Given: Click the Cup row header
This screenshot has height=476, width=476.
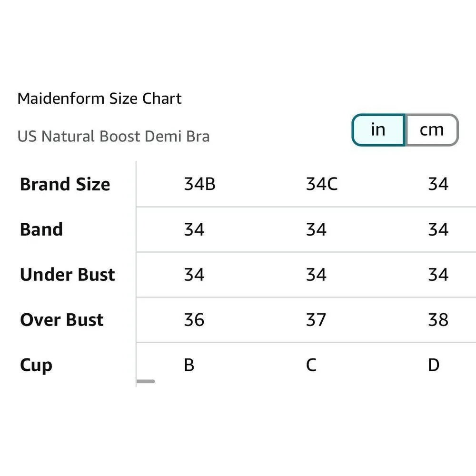Looking at the screenshot, I should point(36,365).
